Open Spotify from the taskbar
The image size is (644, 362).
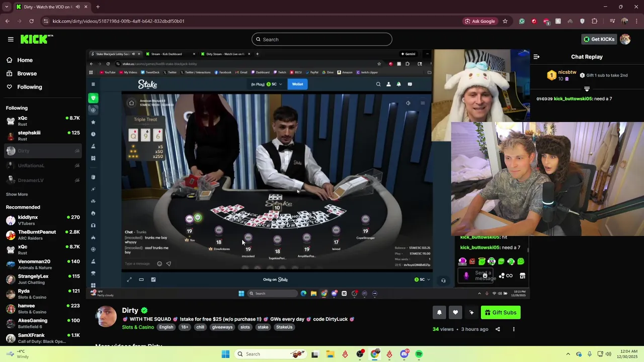419,354
